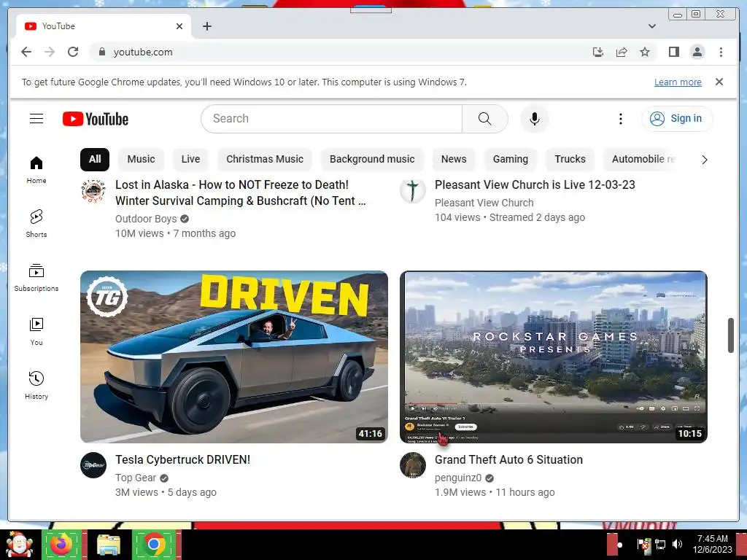The image size is (747, 560).
Task: Select the All filter chip
Action: click(95, 159)
